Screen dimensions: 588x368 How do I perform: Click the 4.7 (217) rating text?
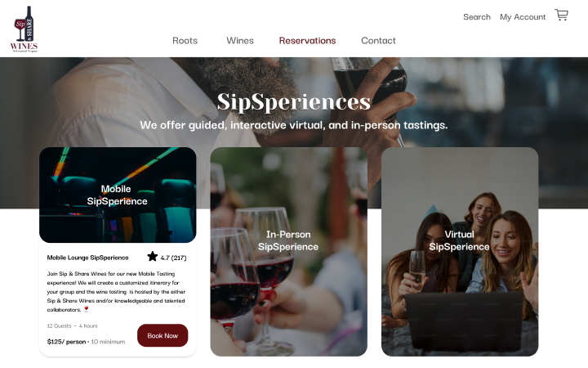click(173, 258)
